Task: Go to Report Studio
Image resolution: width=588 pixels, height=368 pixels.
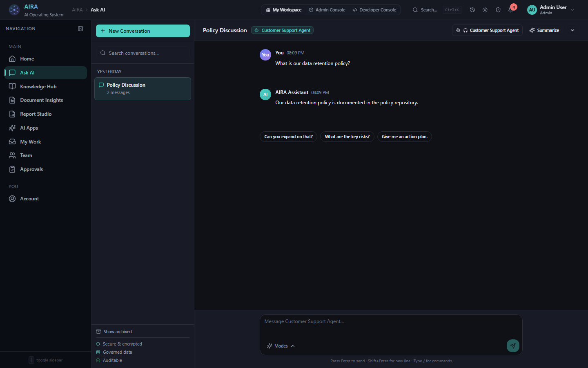Action: (45, 114)
